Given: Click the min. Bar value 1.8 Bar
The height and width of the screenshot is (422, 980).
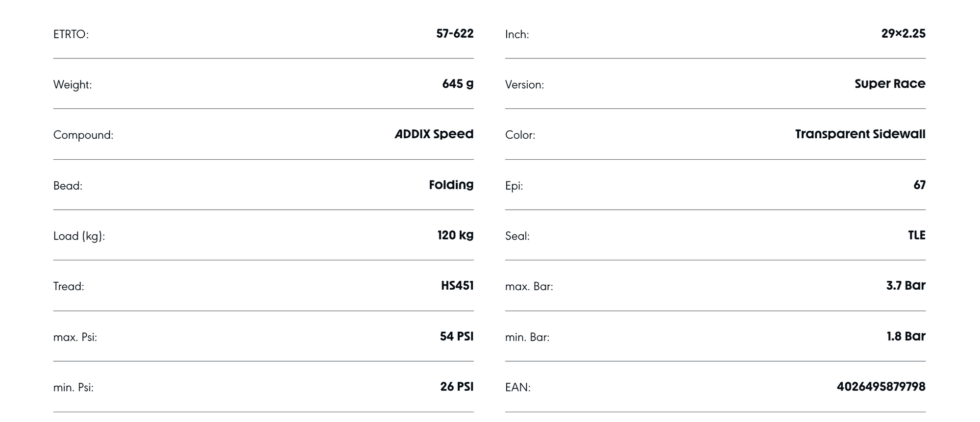Looking at the screenshot, I should 906,336.
